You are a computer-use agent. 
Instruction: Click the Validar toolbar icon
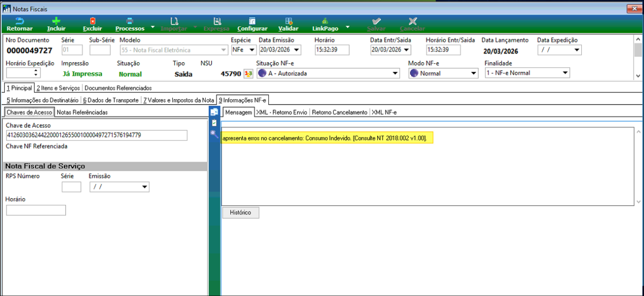(x=288, y=21)
